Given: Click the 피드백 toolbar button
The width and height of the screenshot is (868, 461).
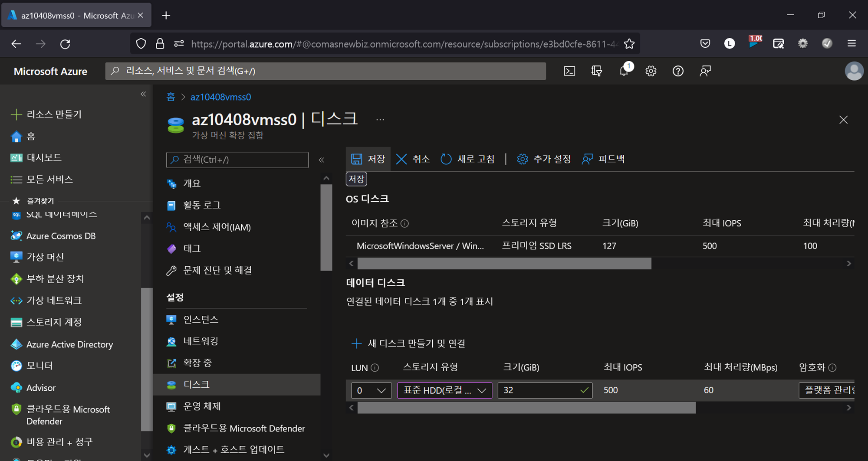Looking at the screenshot, I should [603, 159].
